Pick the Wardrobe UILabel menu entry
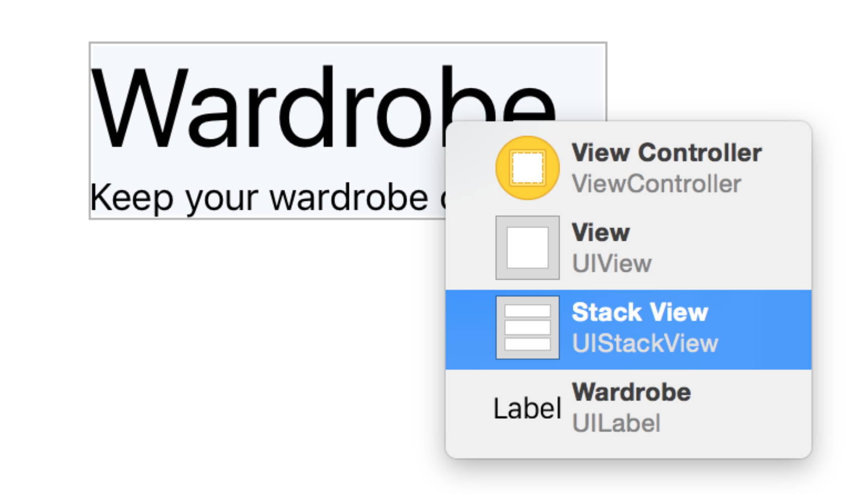This screenshot has height=504, width=852. click(x=629, y=408)
